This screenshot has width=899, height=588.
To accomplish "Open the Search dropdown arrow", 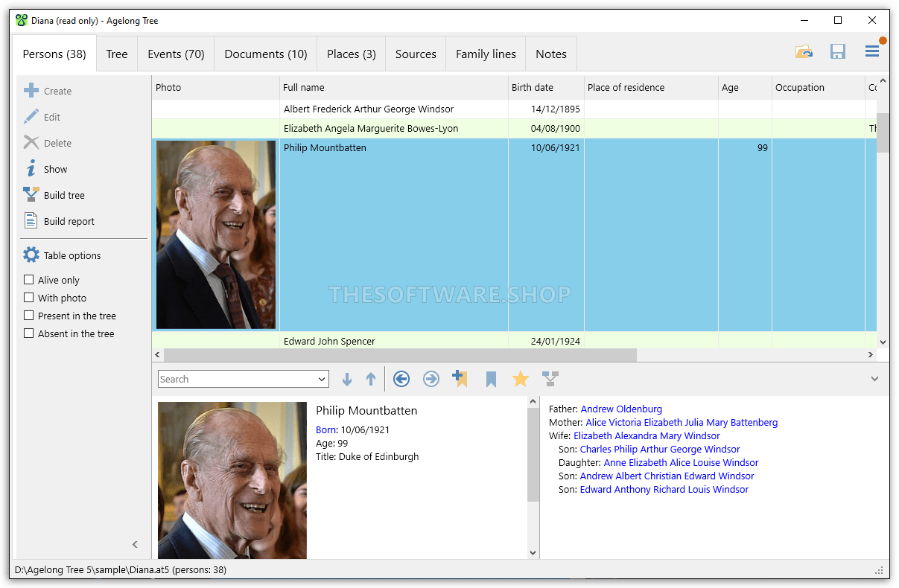I will pyautogui.click(x=321, y=379).
